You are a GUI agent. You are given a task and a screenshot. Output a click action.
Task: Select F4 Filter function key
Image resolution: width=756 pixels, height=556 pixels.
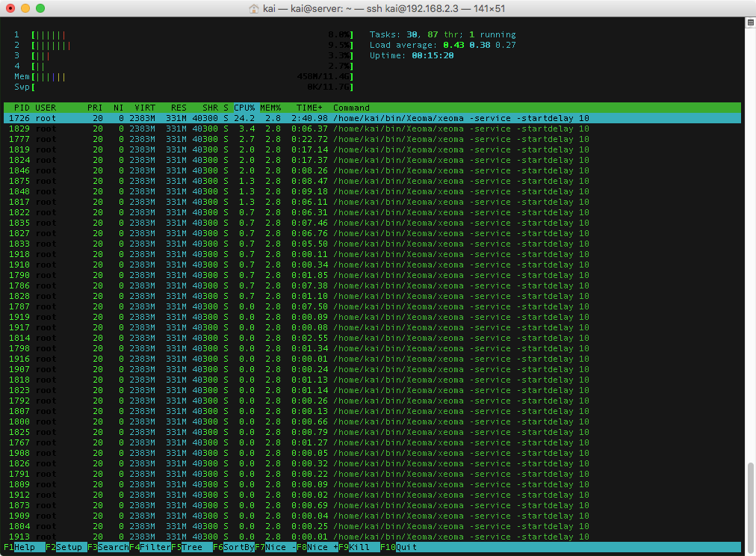(150, 547)
